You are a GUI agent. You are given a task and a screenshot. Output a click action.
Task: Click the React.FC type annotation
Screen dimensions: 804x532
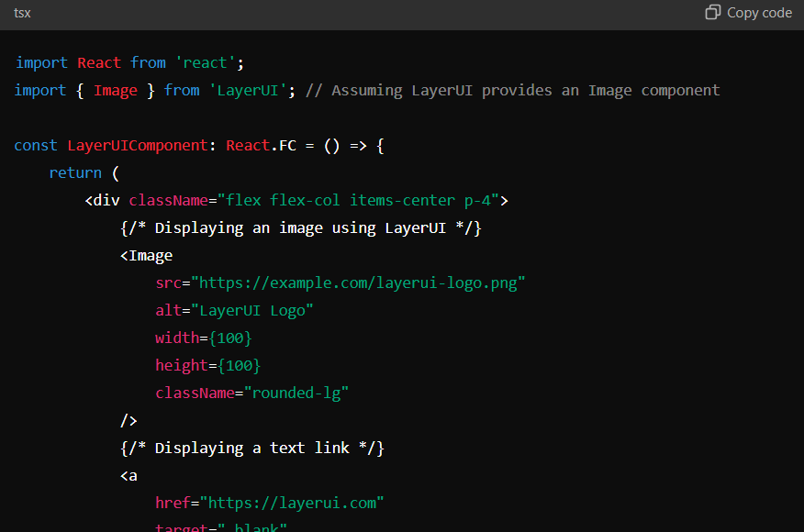point(261,146)
